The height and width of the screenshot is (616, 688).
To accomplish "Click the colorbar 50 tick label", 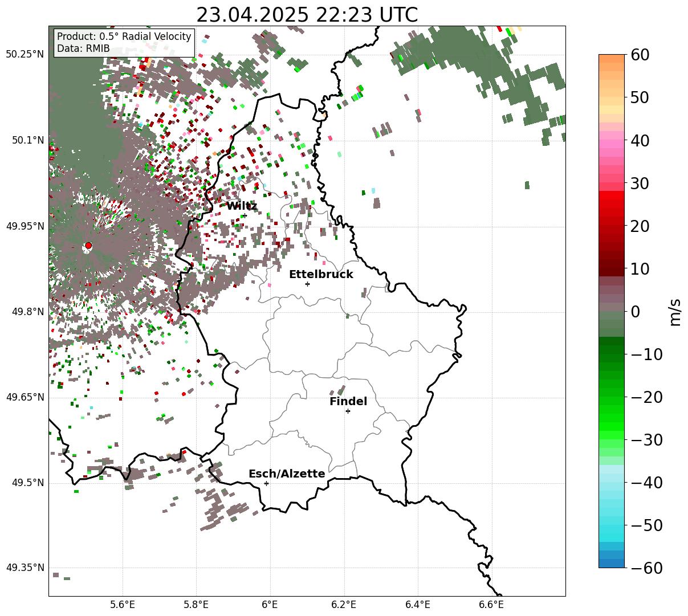I will (639, 97).
